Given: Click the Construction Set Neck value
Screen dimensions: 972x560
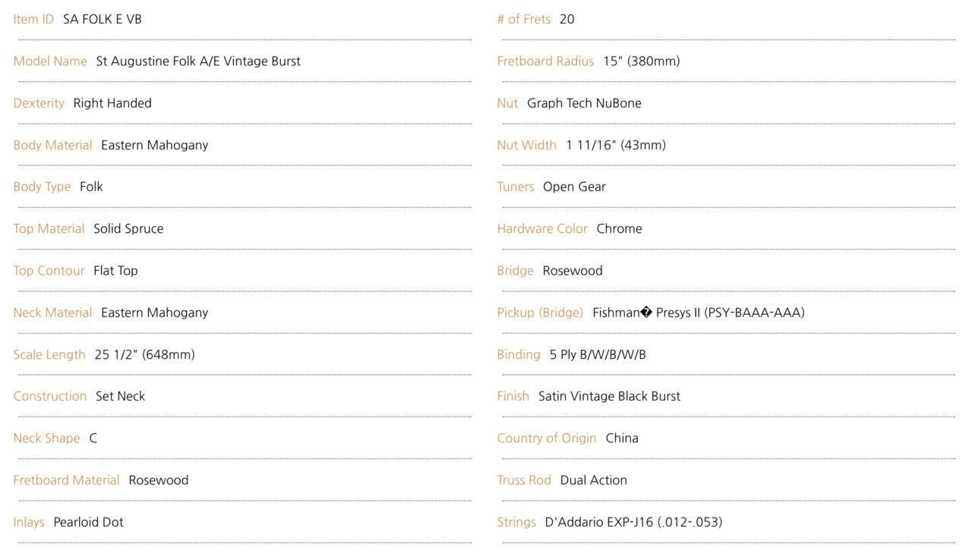Looking at the screenshot, I should coord(120,396).
